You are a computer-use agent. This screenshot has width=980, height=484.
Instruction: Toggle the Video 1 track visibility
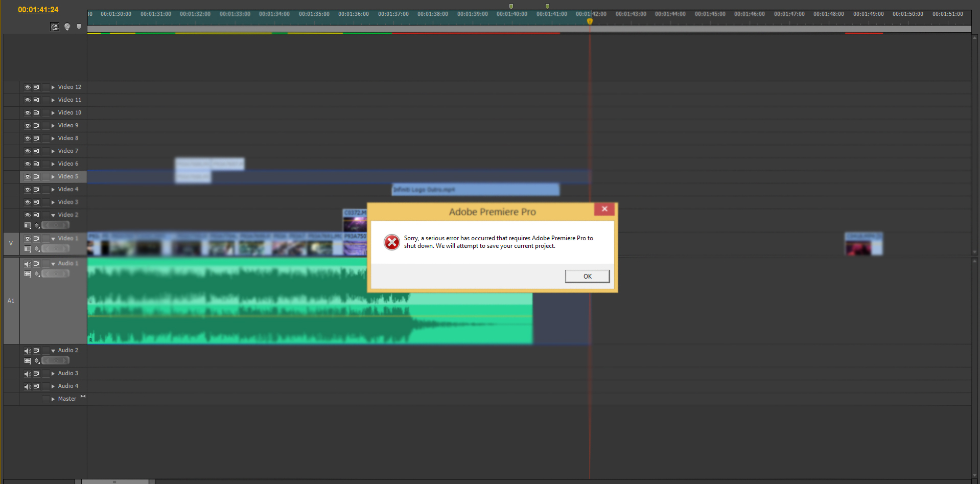pos(28,239)
